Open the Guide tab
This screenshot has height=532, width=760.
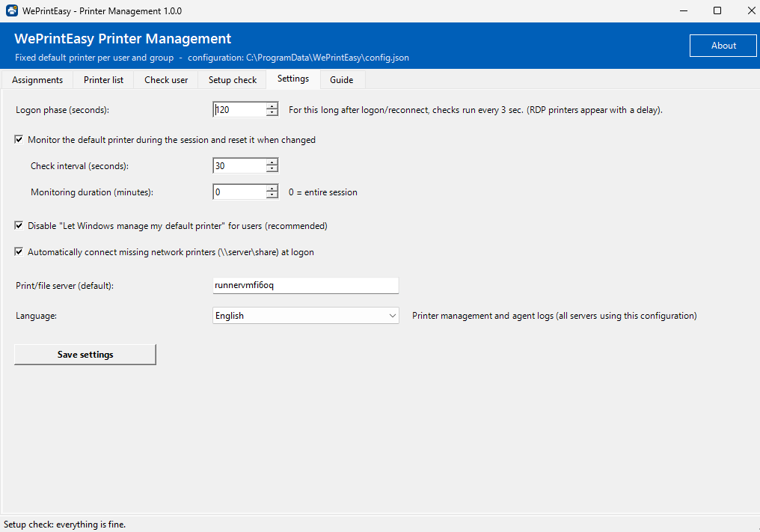pos(342,80)
